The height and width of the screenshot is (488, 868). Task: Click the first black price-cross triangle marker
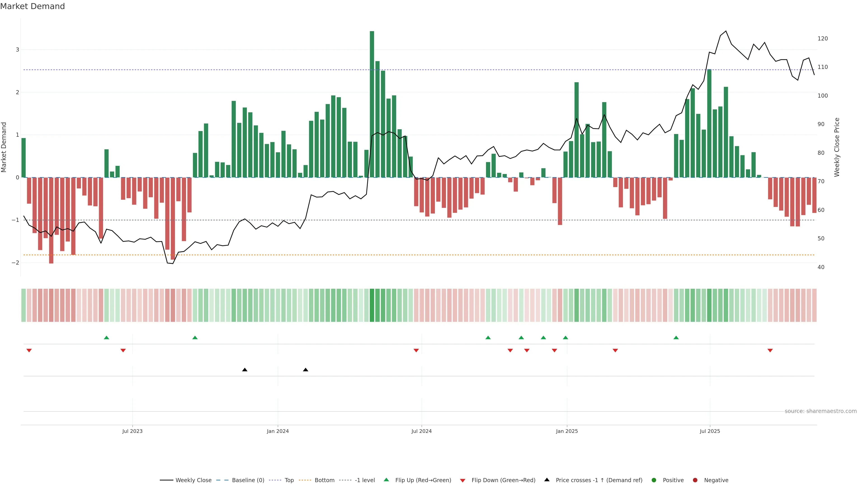point(245,370)
